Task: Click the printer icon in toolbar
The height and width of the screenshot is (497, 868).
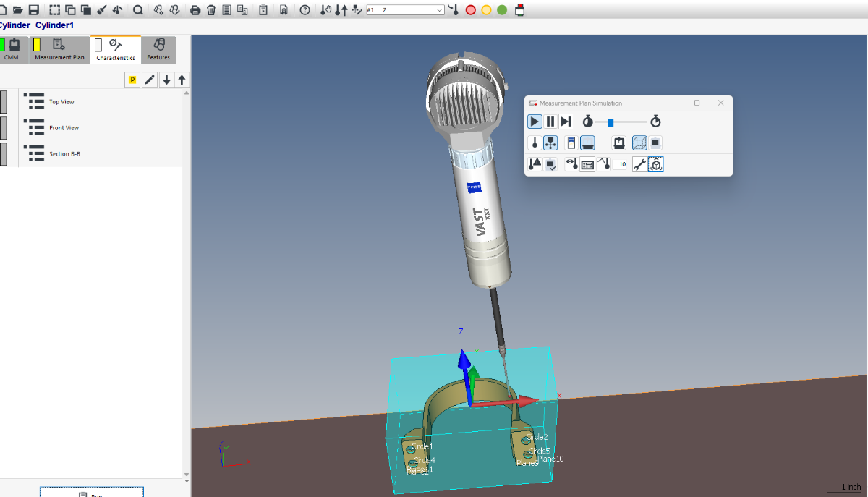Action: (x=195, y=10)
